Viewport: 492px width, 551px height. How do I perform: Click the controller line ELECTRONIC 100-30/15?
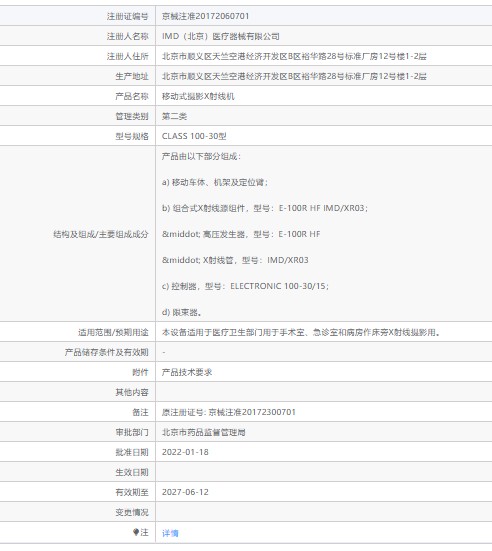click(x=245, y=286)
